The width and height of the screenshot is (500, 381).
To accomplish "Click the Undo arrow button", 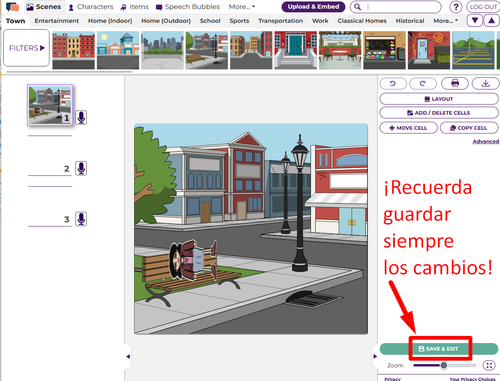I will pos(393,83).
